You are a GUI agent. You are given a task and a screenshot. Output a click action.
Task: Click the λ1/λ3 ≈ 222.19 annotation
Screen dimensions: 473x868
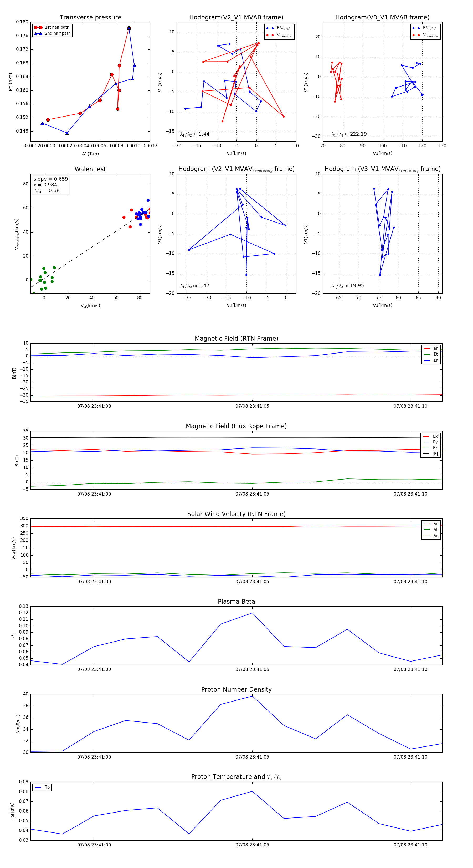coord(349,134)
